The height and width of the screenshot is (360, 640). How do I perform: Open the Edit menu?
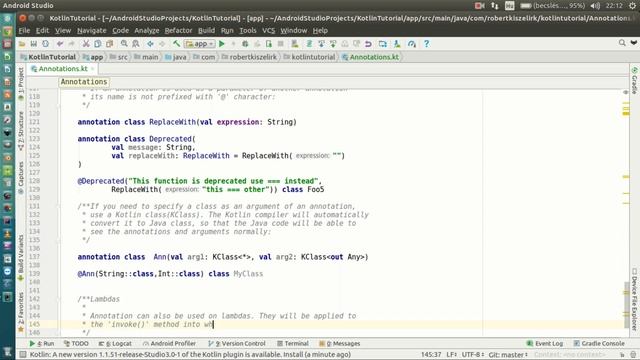click(x=42, y=31)
